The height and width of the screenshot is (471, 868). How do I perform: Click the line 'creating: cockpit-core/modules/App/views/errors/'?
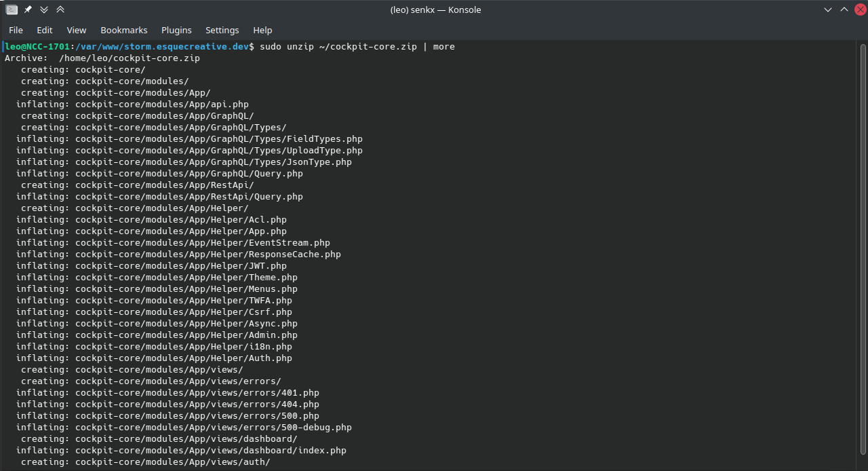151,381
